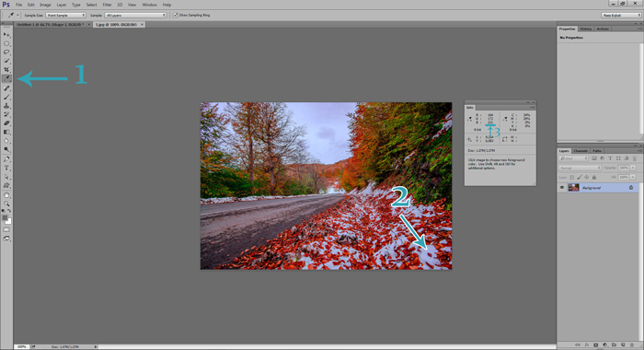This screenshot has width=644, height=350.
Task: Toggle type layer filter
Action: (x=610, y=158)
